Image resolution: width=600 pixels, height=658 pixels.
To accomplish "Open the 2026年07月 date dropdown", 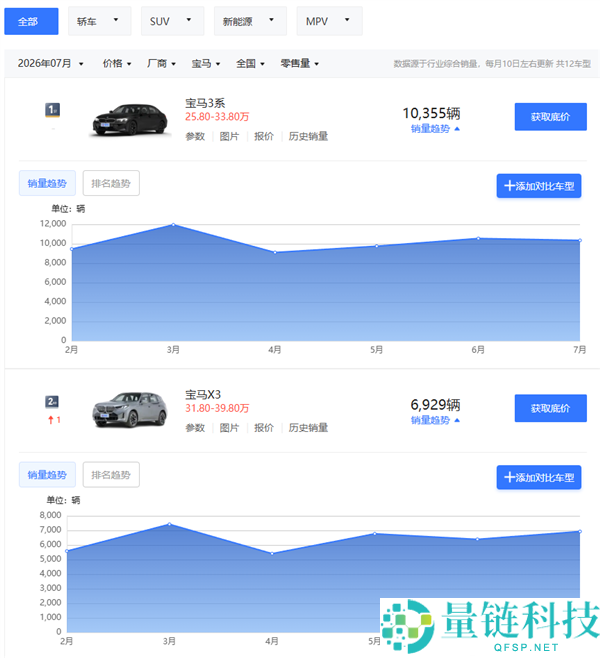I will click(50, 63).
